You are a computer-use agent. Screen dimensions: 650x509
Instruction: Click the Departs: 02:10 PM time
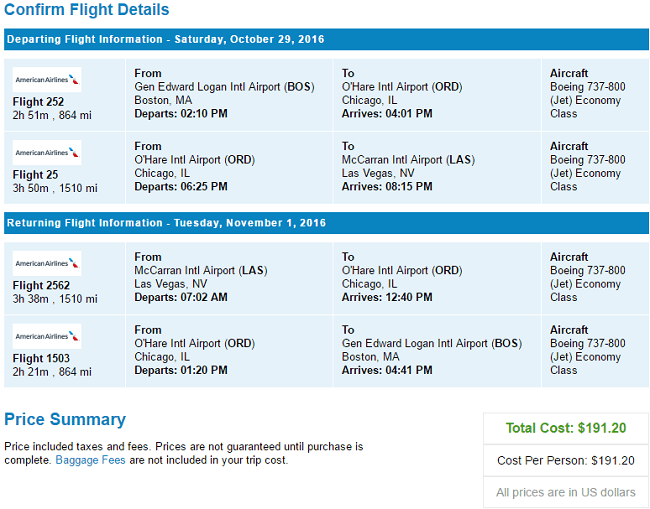pyautogui.click(x=181, y=114)
